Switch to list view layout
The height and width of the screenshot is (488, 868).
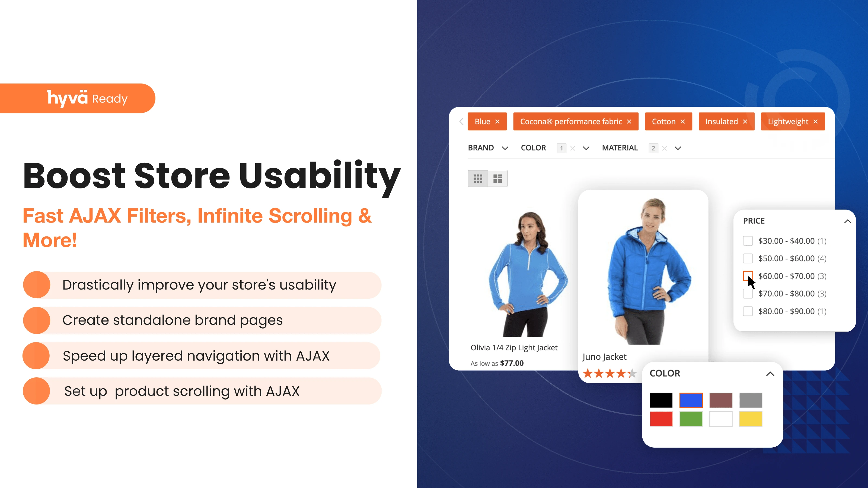pyautogui.click(x=498, y=178)
